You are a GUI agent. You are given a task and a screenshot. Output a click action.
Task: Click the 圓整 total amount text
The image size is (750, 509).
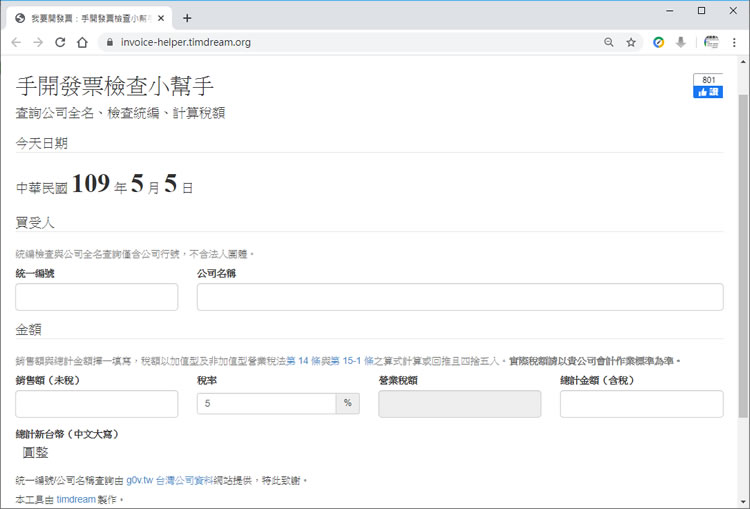coord(35,453)
